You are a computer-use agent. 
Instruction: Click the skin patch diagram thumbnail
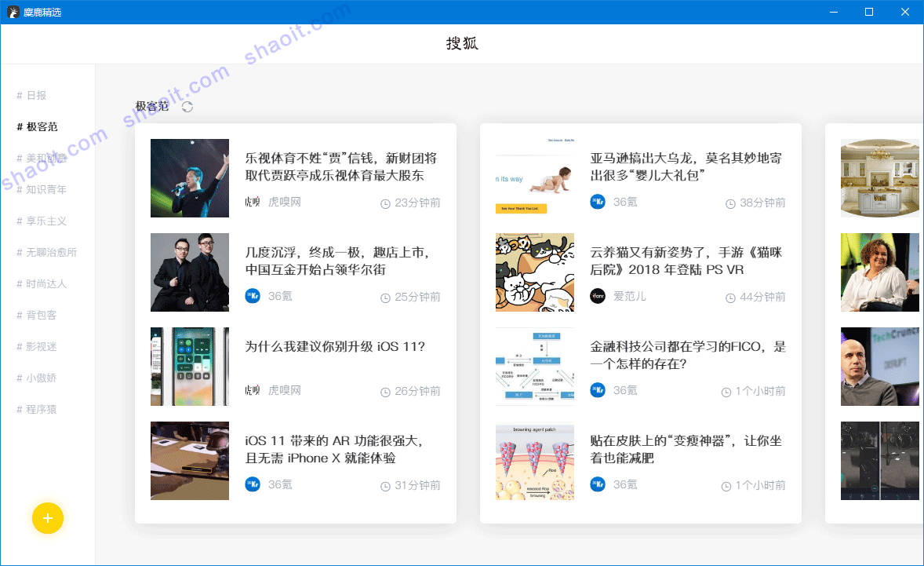pyautogui.click(x=534, y=461)
